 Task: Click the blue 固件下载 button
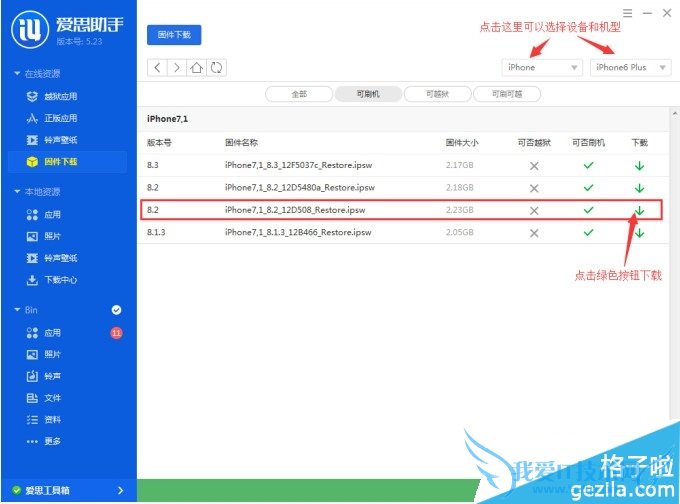pyautogui.click(x=175, y=34)
